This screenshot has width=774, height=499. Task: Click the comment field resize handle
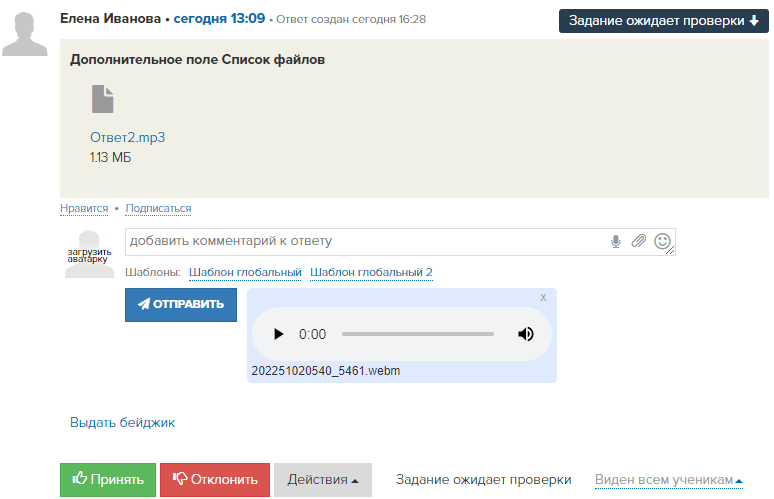(x=670, y=251)
